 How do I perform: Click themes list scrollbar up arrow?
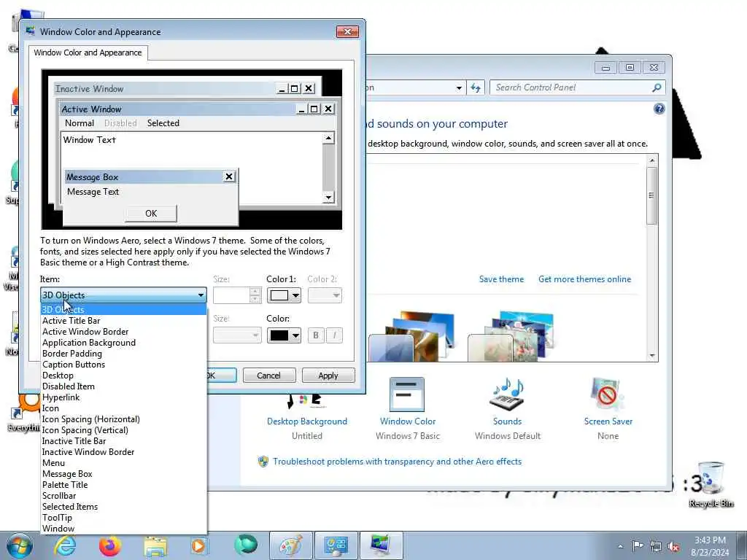click(652, 160)
